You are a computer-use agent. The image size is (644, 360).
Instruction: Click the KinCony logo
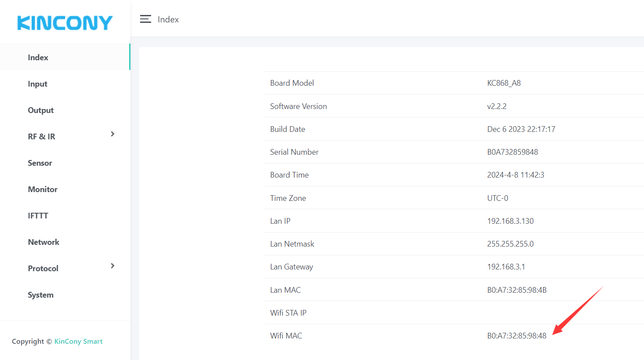pyautogui.click(x=65, y=23)
